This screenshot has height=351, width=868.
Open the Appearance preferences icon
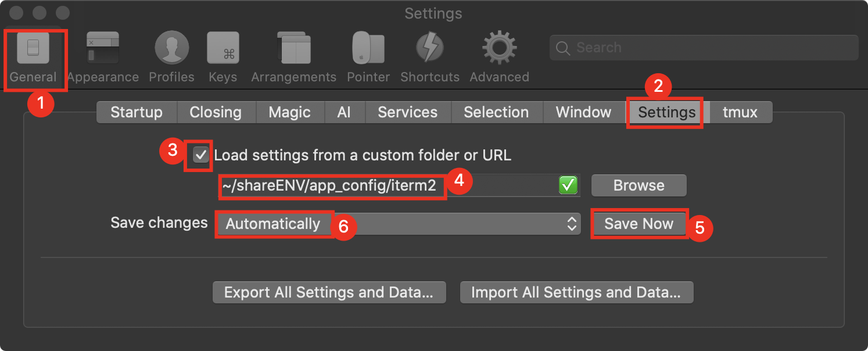(103, 49)
